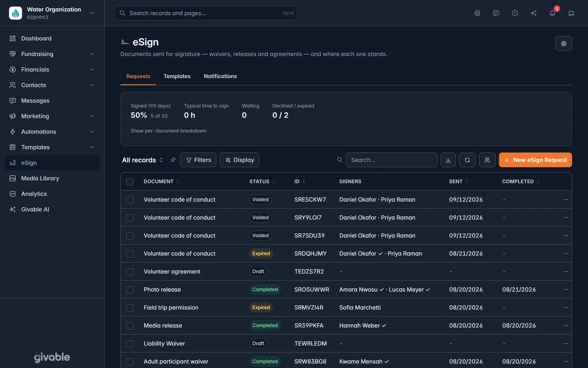Expand the Marketing sidebar section

tap(52, 116)
